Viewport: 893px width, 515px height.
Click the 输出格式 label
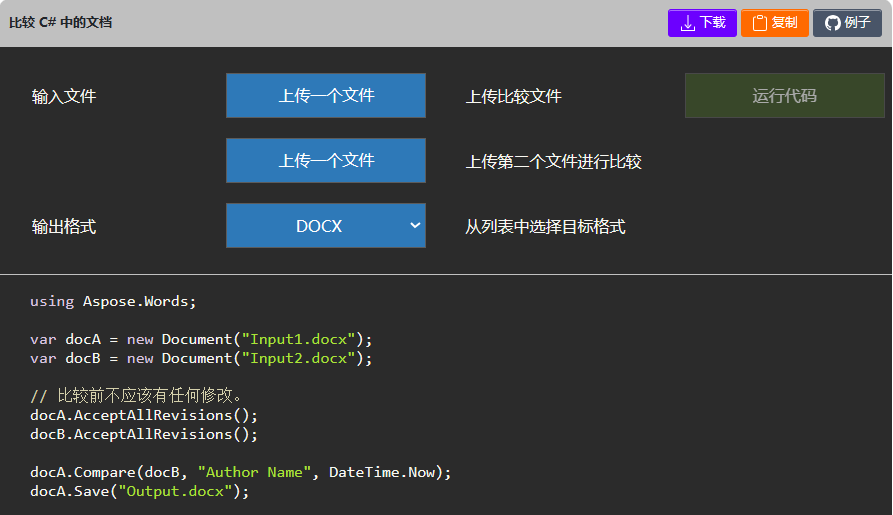pyautogui.click(x=64, y=227)
